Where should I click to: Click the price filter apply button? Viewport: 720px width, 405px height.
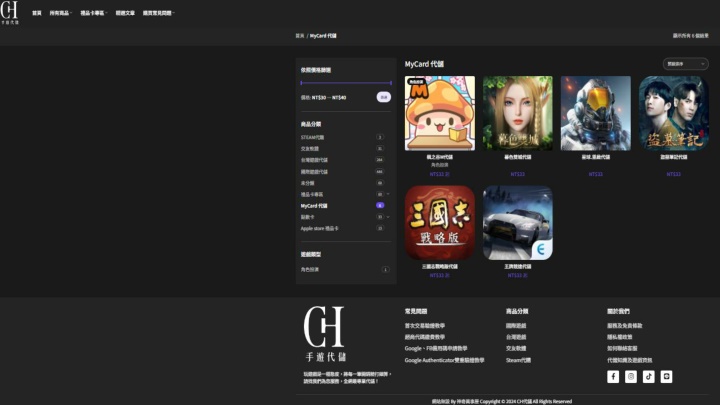pyautogui.click(x=384, y=97)
